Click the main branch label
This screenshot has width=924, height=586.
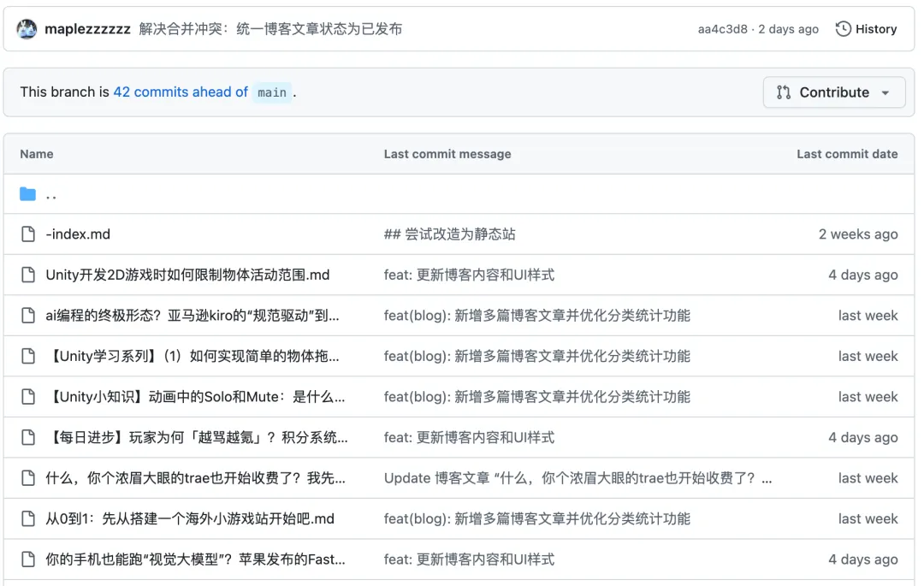point(272,92)
